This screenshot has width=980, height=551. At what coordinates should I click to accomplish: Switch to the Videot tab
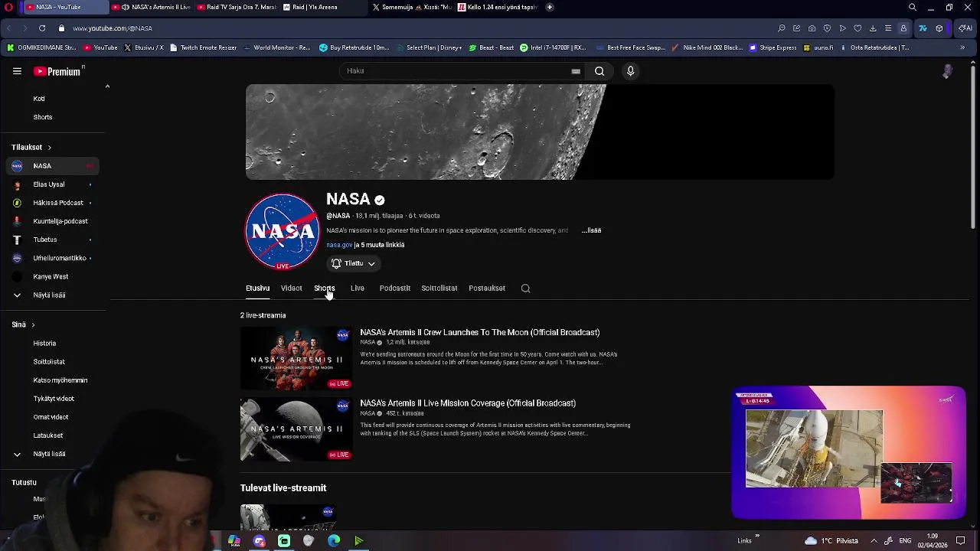click(x=291, y=289)
